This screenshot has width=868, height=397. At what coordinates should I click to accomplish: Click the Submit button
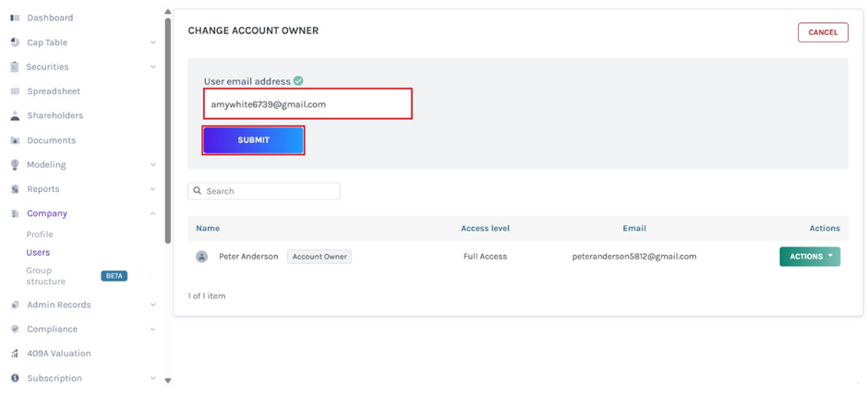pos(253,140)
